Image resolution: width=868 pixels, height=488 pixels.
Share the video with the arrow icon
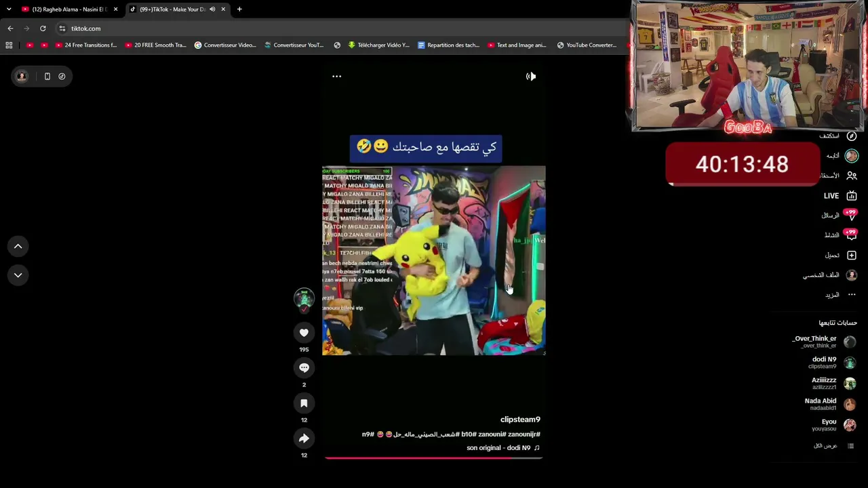304,439
